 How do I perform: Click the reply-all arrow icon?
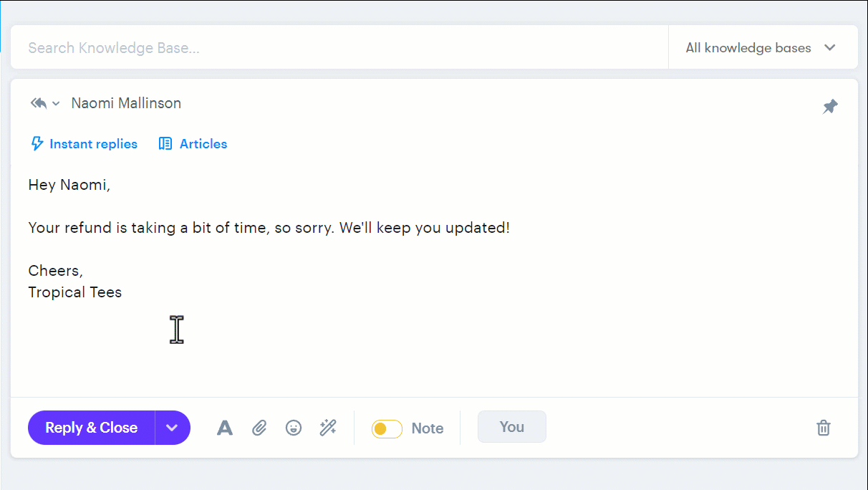pyautogui.click(x=38, y=103)
